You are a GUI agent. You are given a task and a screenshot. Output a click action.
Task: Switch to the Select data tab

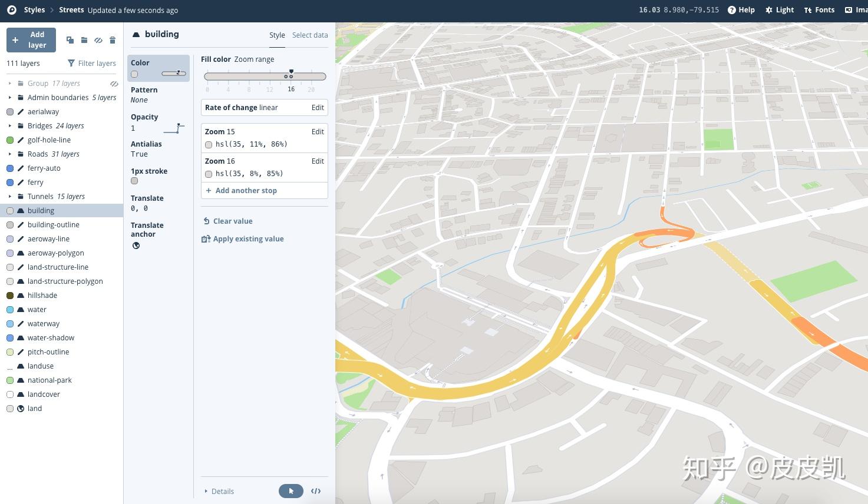[310, 35]
